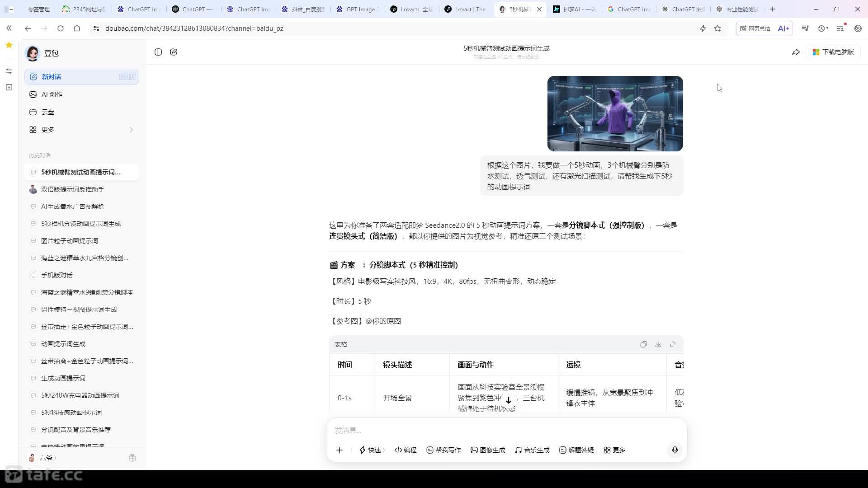This screenshot has height=488, width=868.
Task: Open the 分镜配音及背景音乐推荐 conversation
Action: [x=82, y=430]
